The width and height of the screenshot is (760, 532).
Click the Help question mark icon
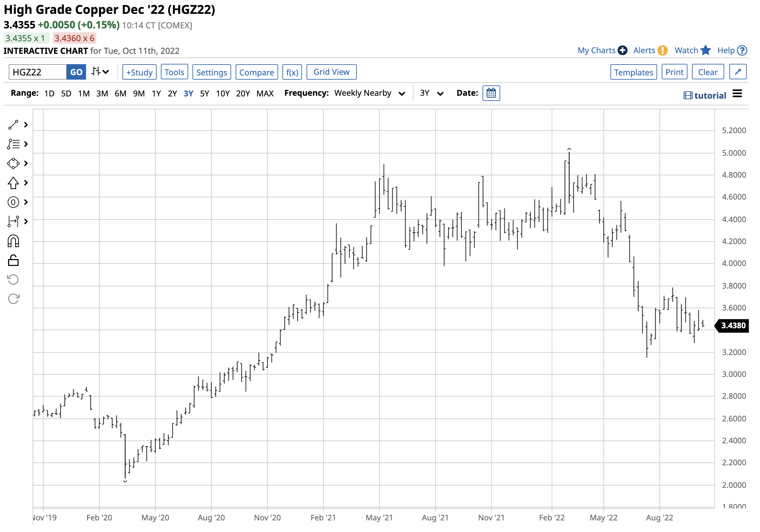point(742,50)
